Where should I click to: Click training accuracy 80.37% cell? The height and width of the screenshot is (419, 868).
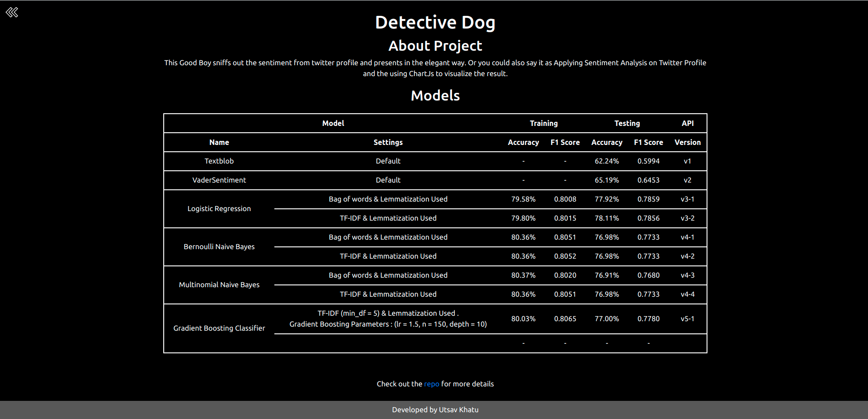click(x=523, y=275)
